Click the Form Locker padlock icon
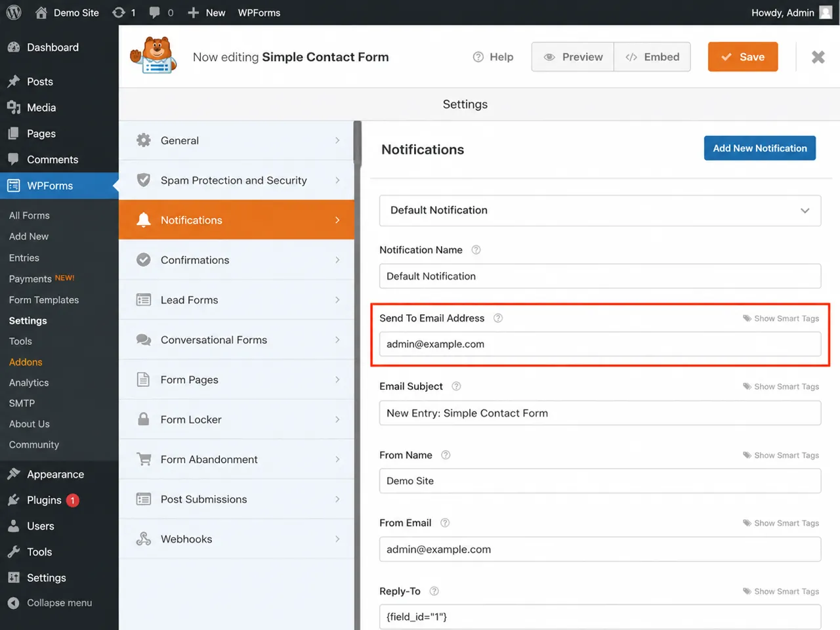The image size is (840, 630). click(143, 419)
